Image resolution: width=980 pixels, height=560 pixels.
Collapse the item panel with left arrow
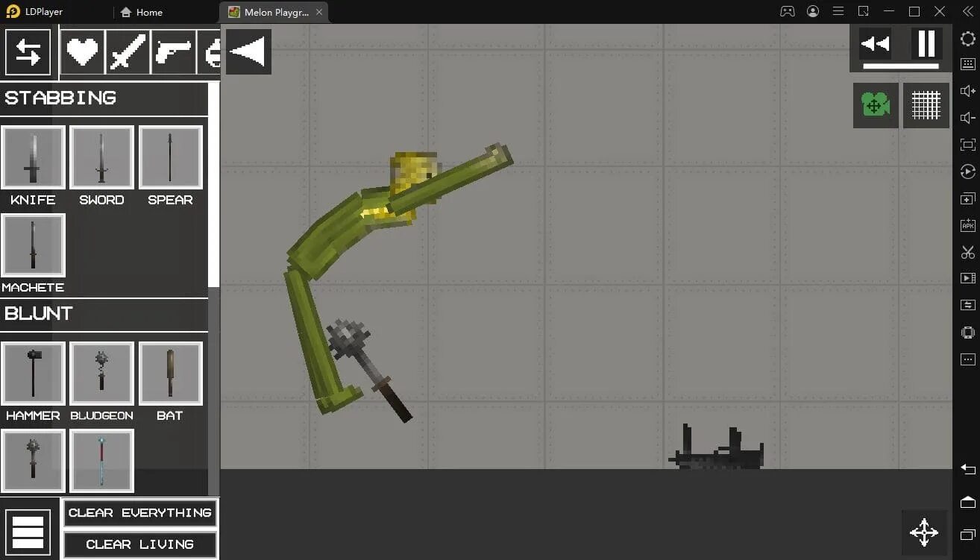(x=248, y=51)
